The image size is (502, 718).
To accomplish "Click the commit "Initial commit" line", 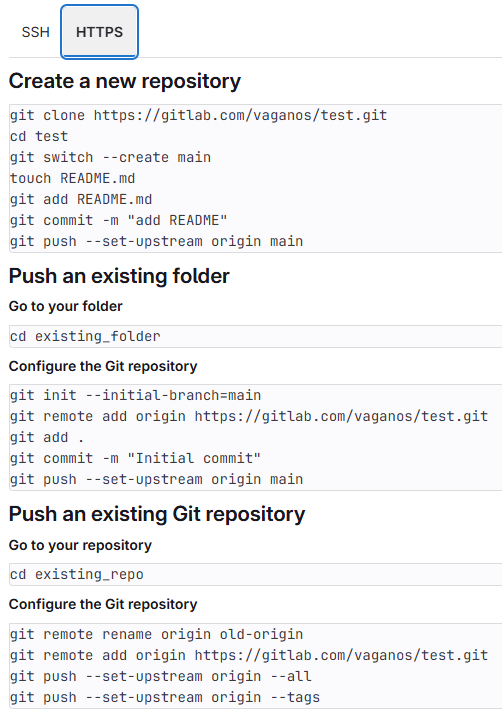I will (x=135, y=458).
